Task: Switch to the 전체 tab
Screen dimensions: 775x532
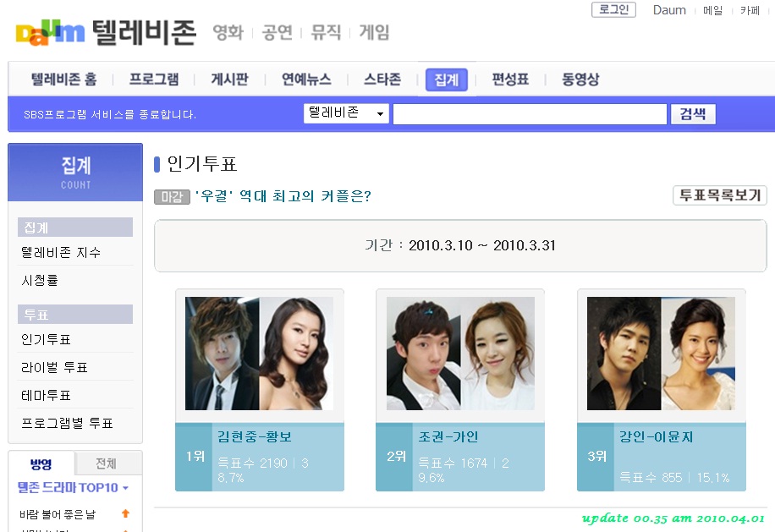Action: tap(107, 463)
